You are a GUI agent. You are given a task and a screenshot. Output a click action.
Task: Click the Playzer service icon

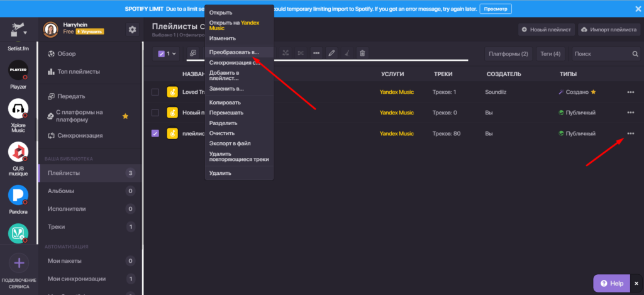[18, 69]
